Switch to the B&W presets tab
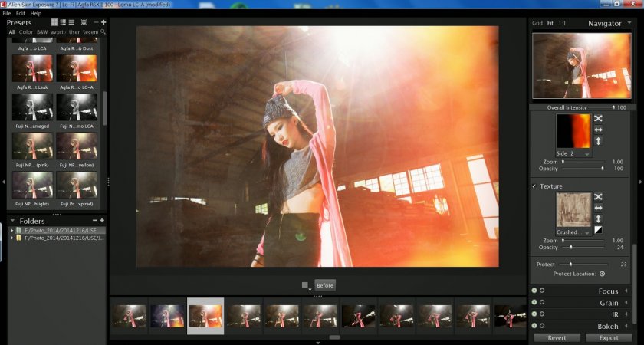Screen dimensions: 644x345 point(41,32)
